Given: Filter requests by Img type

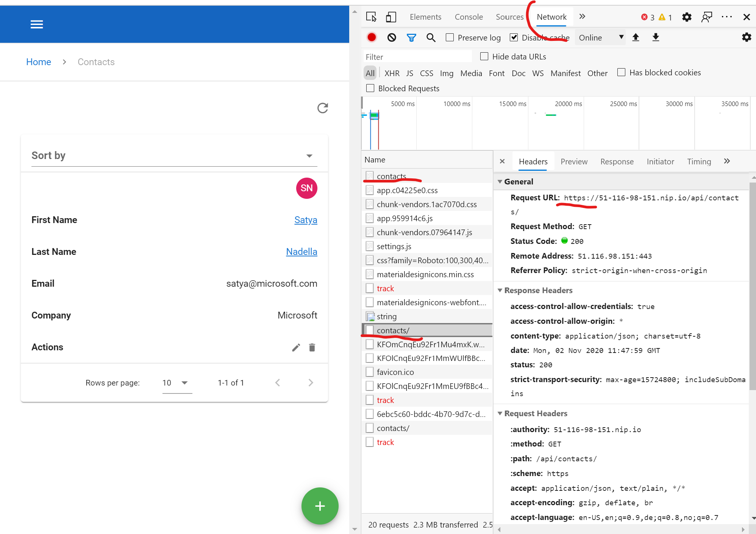Looking at the screenshot, I should pos(447,73).
